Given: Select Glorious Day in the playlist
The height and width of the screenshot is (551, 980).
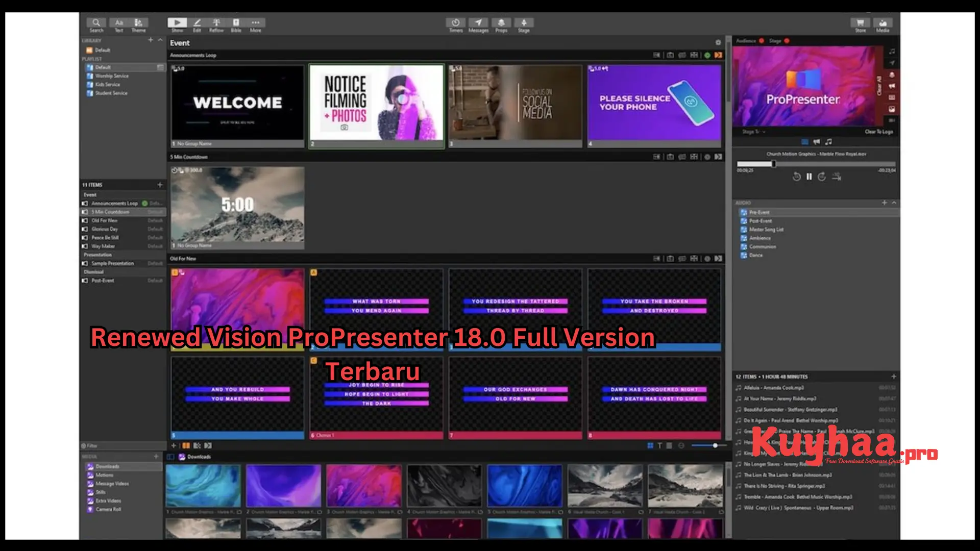Looking at the screenshot, I should [122, 230].
